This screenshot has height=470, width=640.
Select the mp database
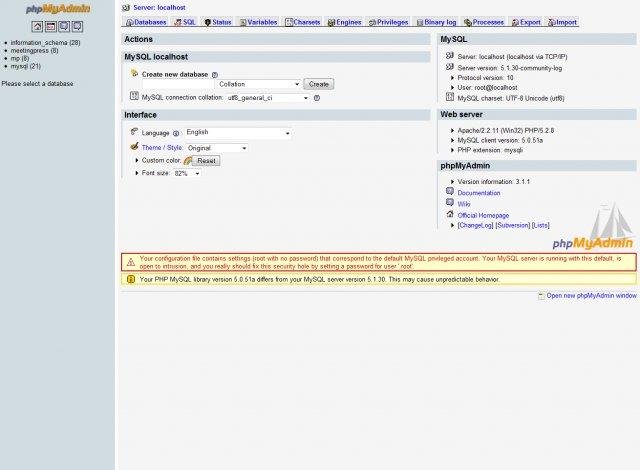[20, 58]
